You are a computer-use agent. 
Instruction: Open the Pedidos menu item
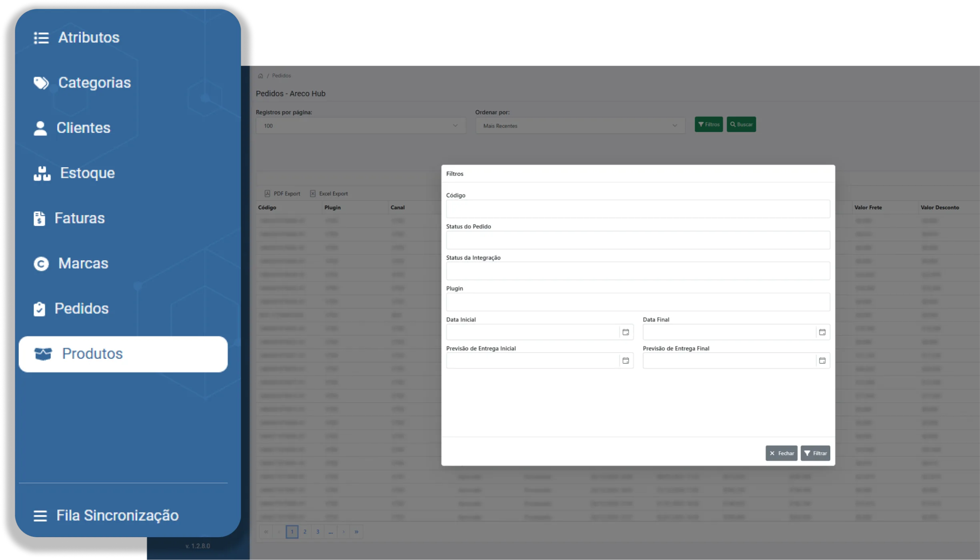point(81,309)
